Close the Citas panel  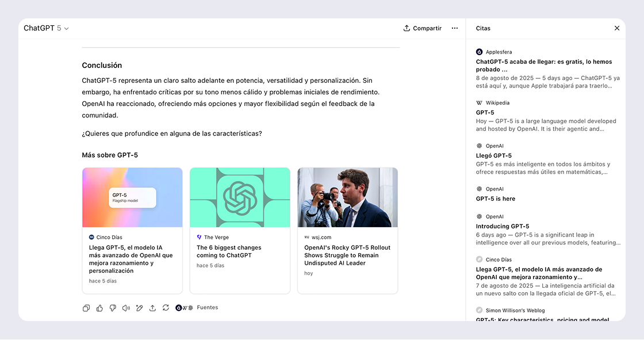click(x=617, y=28)
